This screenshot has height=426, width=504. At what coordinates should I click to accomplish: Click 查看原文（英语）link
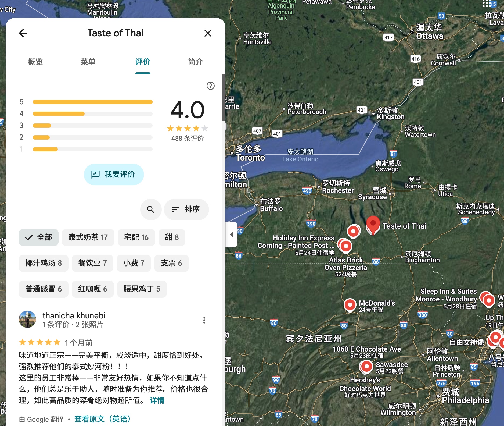tap(102, 419)
